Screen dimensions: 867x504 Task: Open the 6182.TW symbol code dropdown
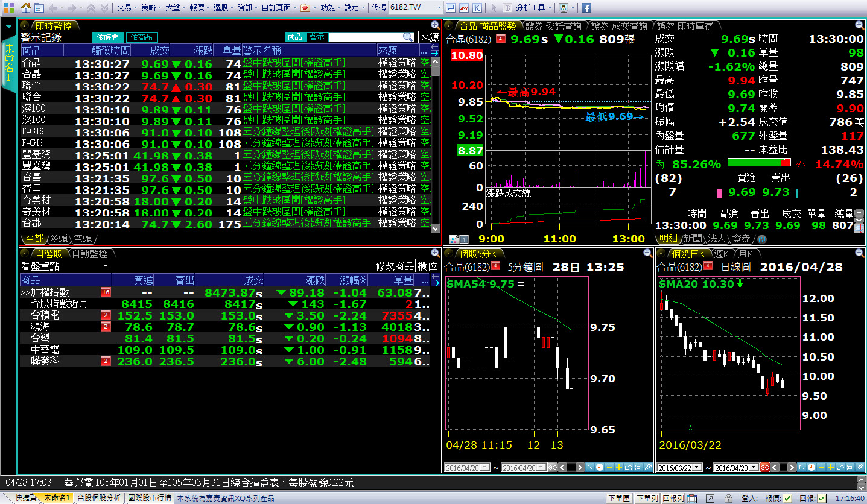[440, 7]
